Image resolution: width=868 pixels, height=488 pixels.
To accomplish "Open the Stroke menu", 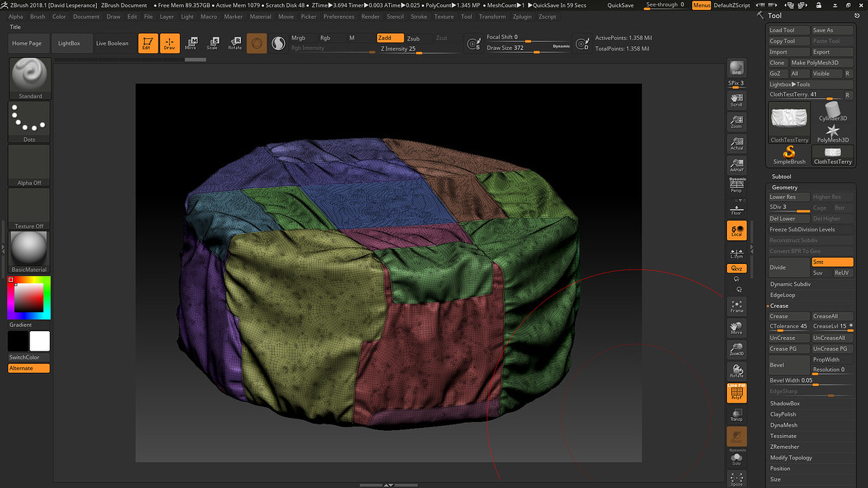I will [x=419, y=17].
